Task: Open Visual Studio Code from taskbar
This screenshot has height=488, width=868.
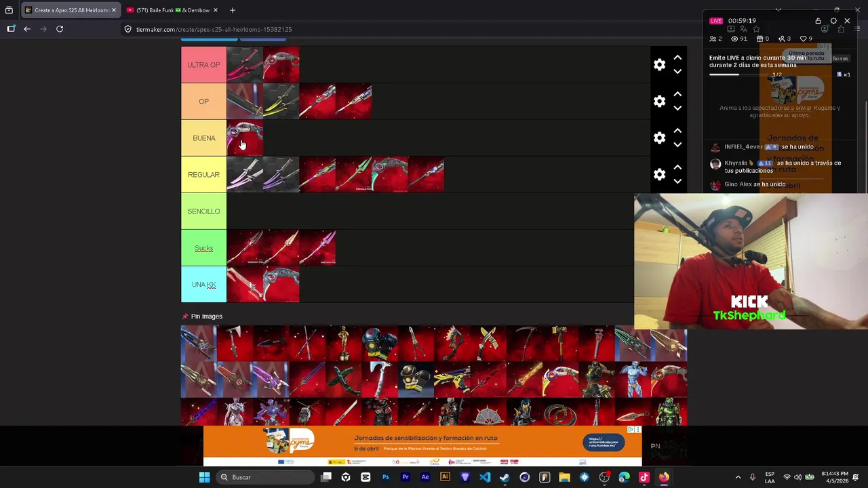Action: (x=485, y=477)
